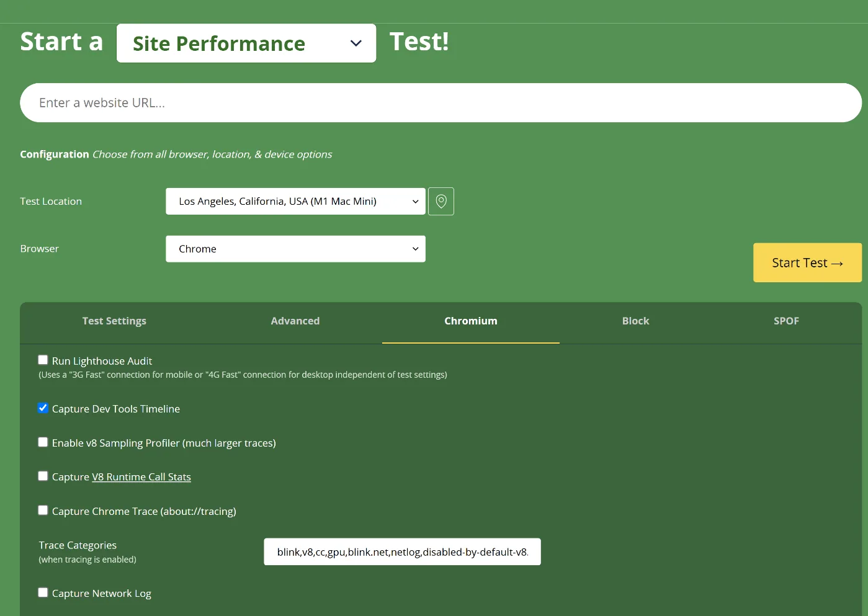The image size is (868, 616).
Task: Click the Start Test button
Action: (x=807, y=262)
